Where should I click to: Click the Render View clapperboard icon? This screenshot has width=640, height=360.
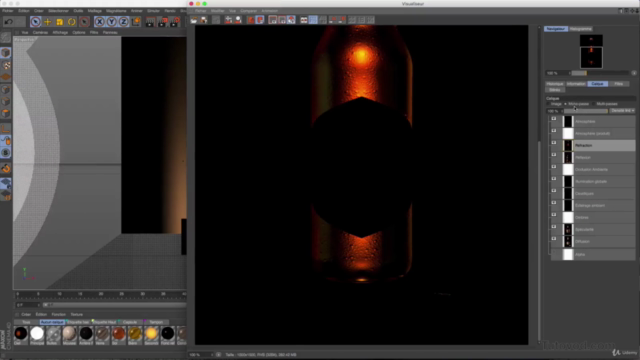[x=150, y=22]
